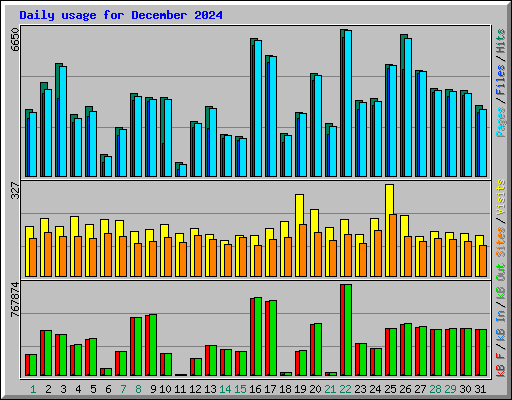
Task: Click the cyan pages bar for day 16
Action: tap(258, 108)
